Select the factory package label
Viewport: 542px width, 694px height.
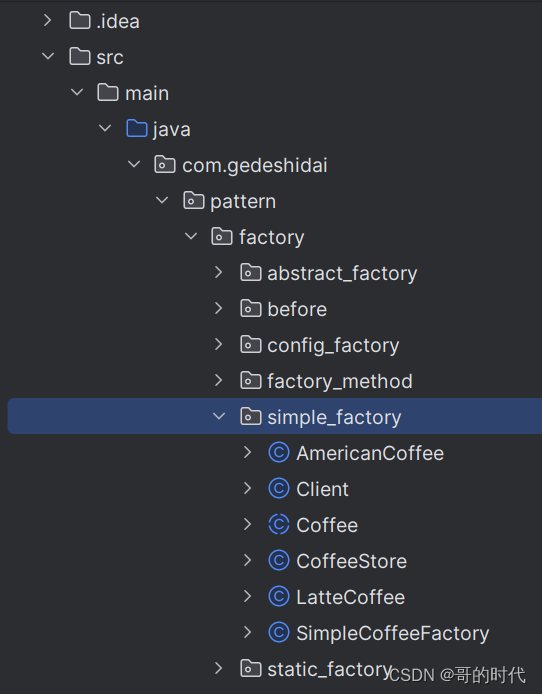point(272,237)
